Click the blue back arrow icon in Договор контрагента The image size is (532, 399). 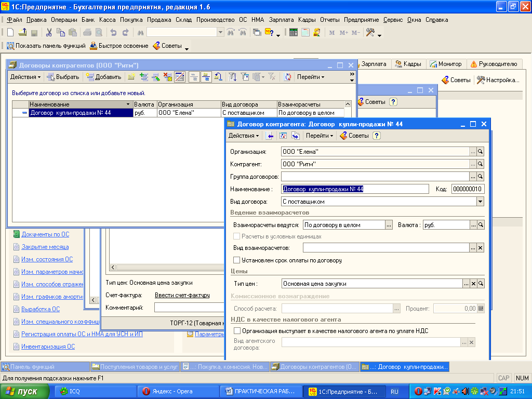click(x=270, y=136)
